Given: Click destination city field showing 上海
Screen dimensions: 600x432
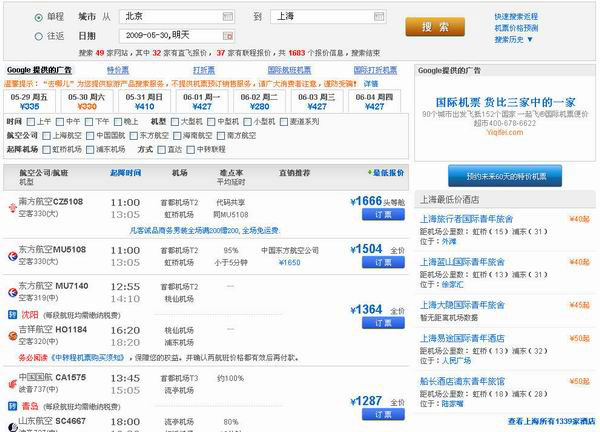Looking at the screenshot, I should click(328, 16).
